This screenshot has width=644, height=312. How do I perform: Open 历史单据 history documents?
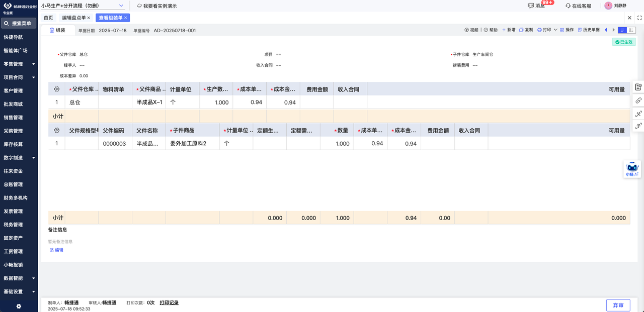589,30
